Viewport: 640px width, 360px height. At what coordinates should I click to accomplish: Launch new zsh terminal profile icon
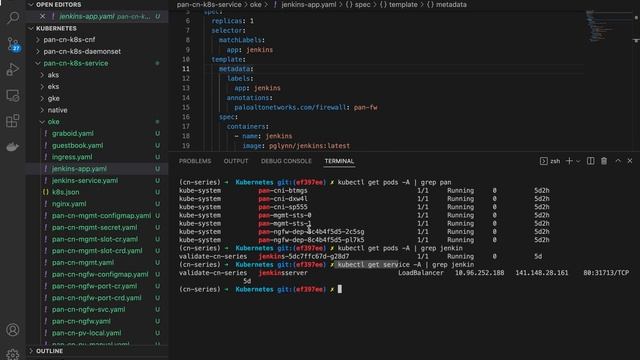pos(543,161)
